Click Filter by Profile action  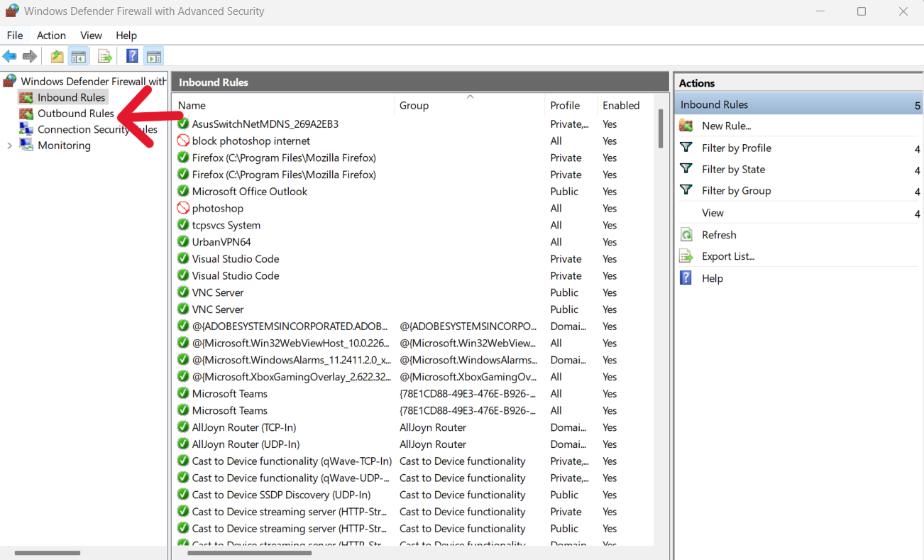point(737,148)
